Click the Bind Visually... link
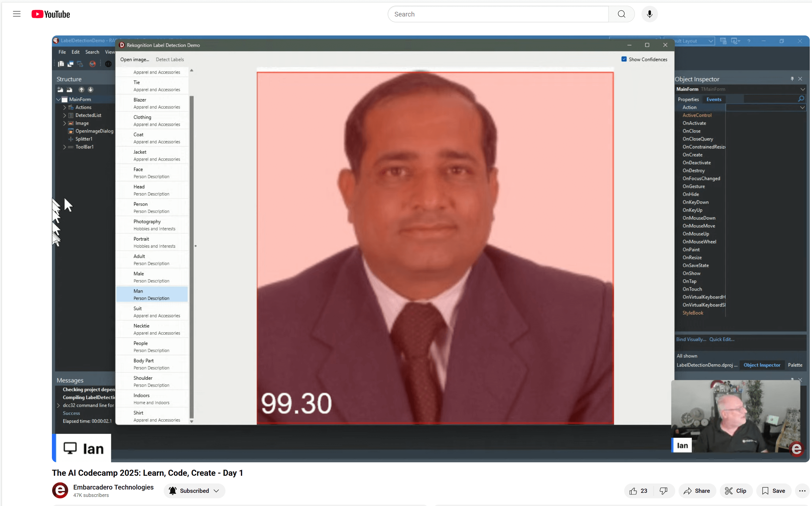Image resolution: width=812 pixels, height=506 pixels. pos(691,339)
